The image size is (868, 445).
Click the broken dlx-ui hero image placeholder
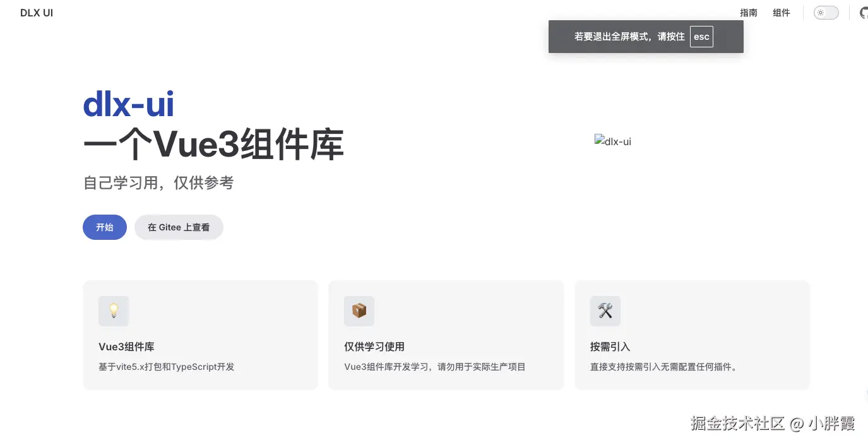613,141
